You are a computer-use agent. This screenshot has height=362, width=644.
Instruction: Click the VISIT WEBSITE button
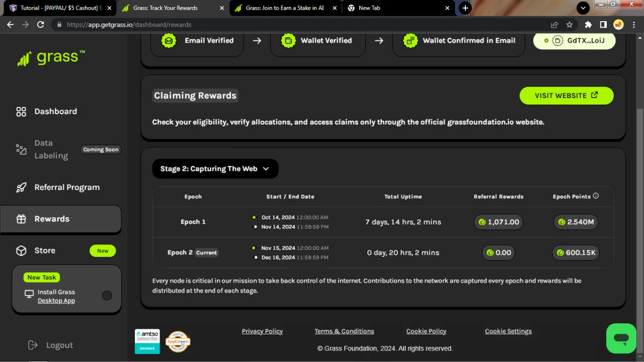coord(567,96)
